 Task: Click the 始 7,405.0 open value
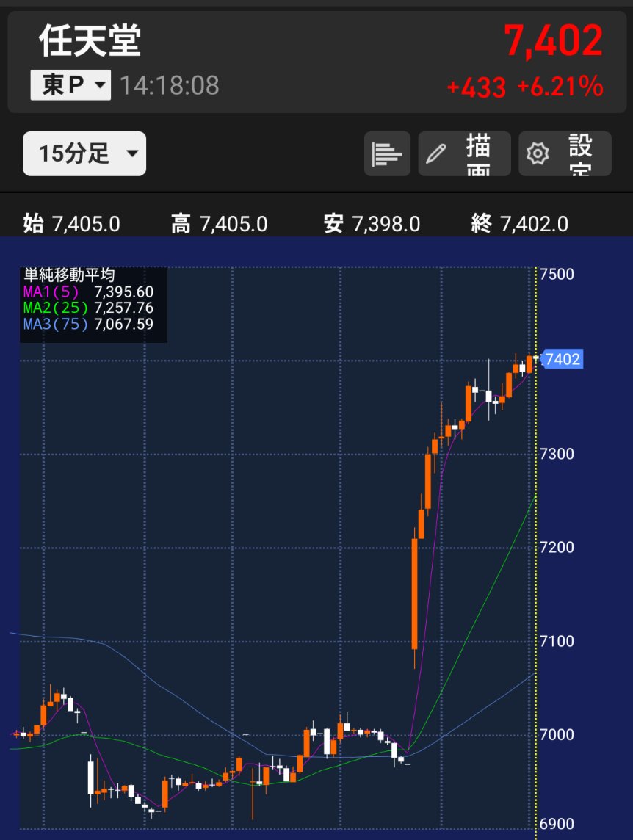[x=72, y=224]
